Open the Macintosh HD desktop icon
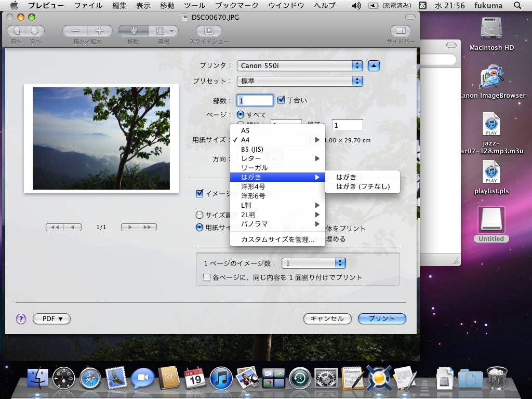The image size is (532, 399). pos(491,31)
